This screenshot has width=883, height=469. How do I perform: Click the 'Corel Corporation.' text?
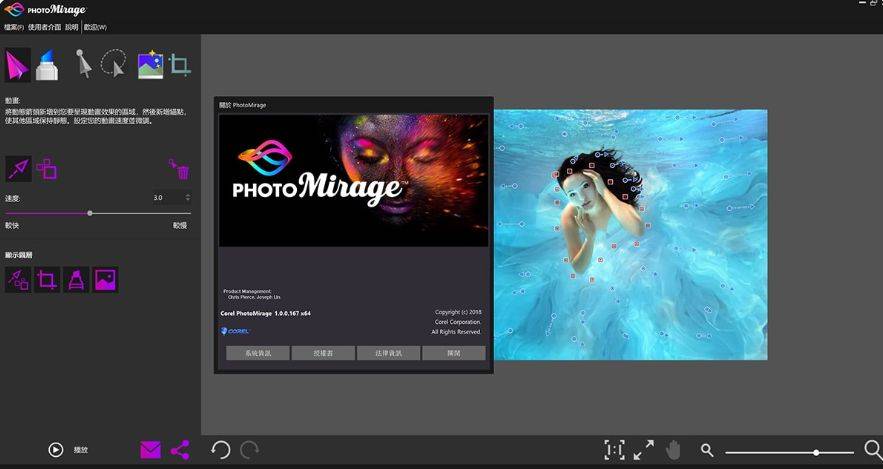pyautogui.click(x=458, y=322)
